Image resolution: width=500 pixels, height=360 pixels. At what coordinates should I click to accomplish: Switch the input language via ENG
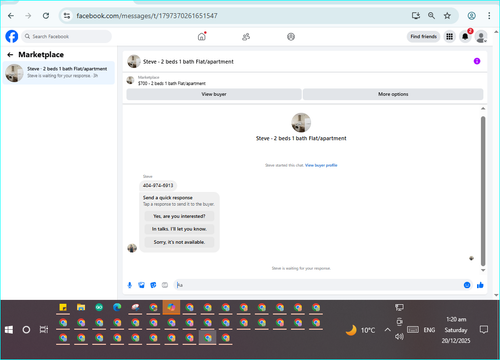coord(429,330)
